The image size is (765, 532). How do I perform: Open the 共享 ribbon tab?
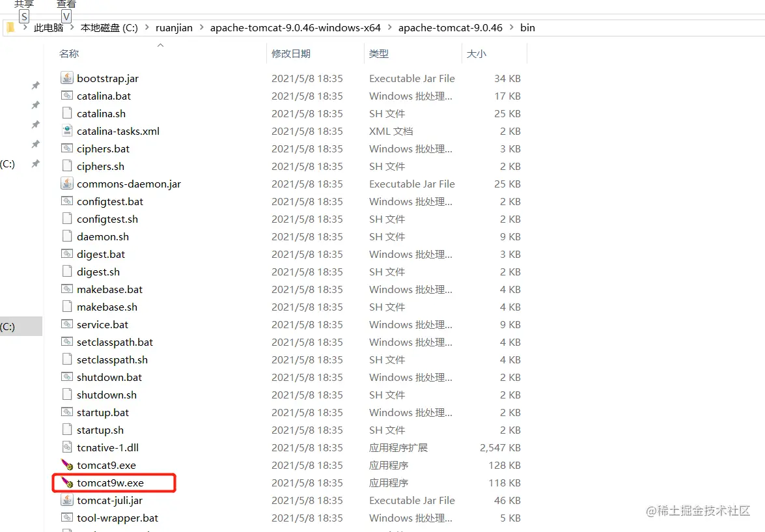click(24, 4)
